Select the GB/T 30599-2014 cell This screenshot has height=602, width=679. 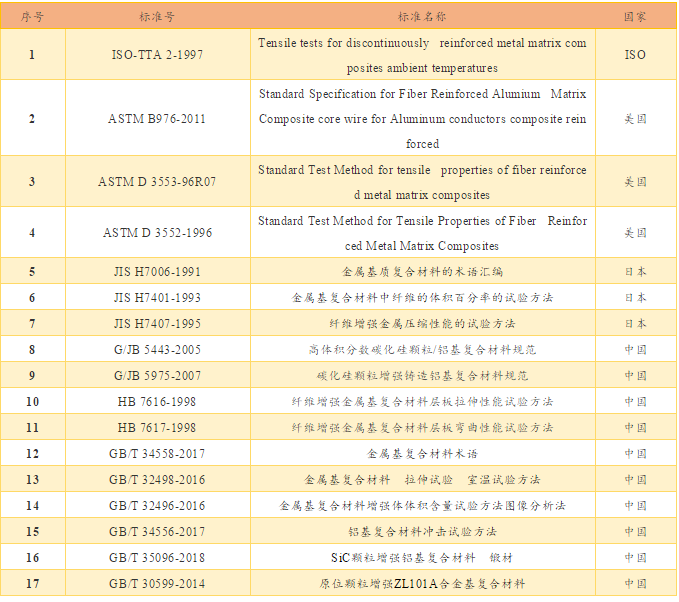pyautogui.click(x=157, y=583)
